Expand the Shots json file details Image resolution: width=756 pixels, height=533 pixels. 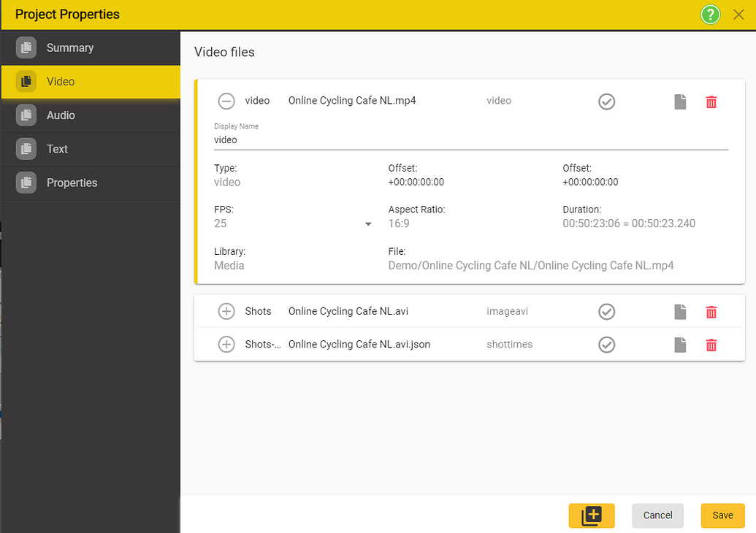[x=226, y=345]
